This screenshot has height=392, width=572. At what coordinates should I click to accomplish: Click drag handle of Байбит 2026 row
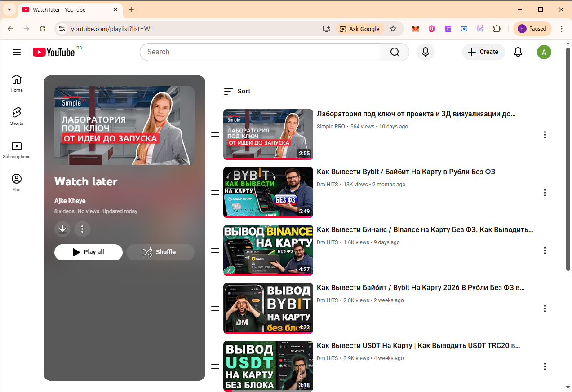(215, 308)
